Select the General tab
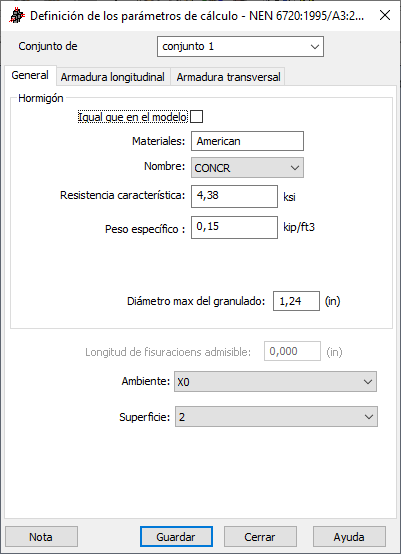Image resolution: width=401 pixels, height=554 pixels. point(30,75)
